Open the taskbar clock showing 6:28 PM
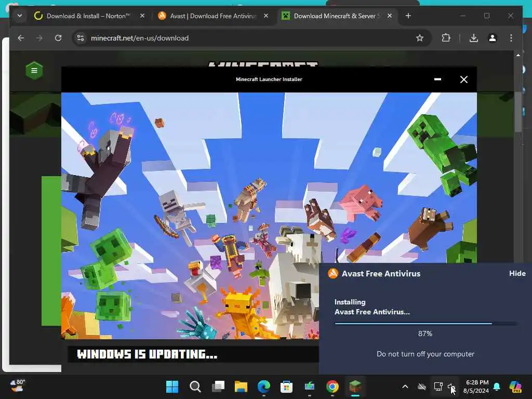This screenshot has height=399, width=532. click(x=476, y=387)
